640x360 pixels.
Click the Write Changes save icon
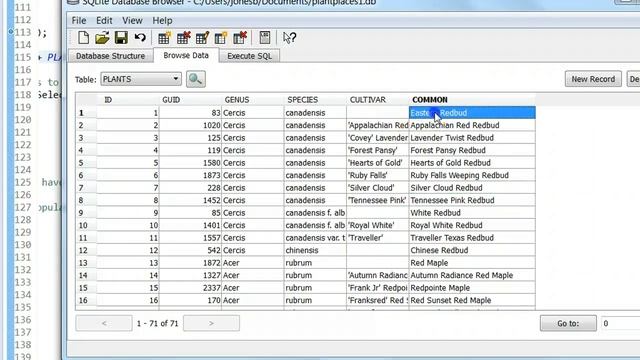coord(121,38)
